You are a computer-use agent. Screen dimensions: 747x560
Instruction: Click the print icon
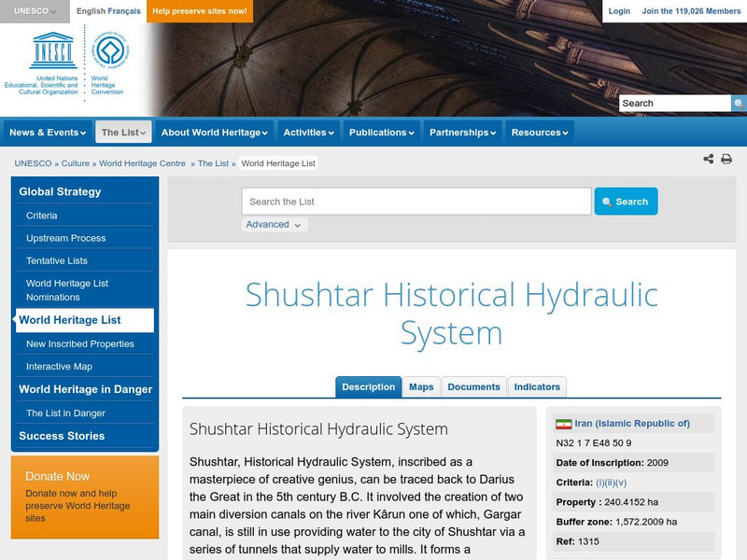point(726,159)
